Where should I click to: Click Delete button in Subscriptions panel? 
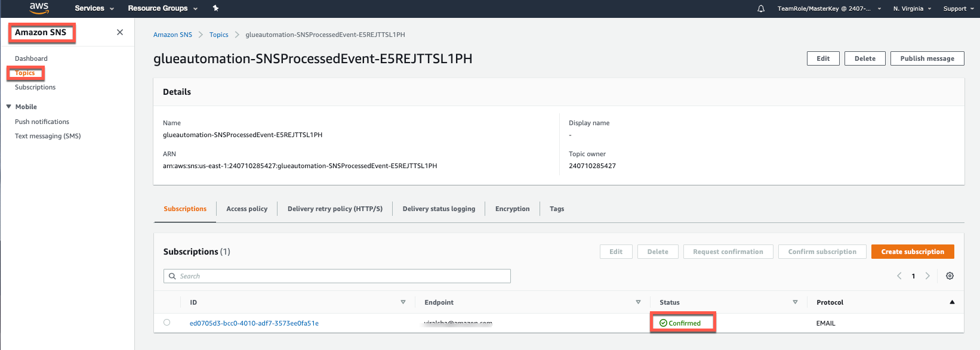click(658, 252)
